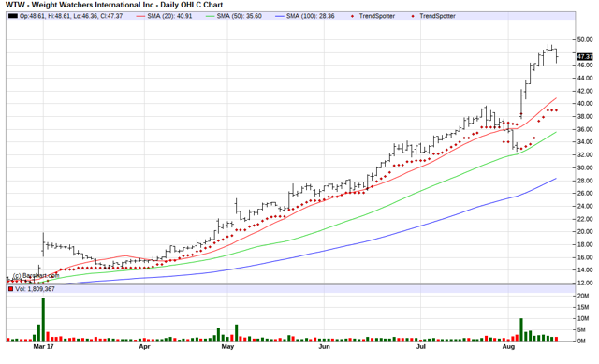This screenshot has height=364, width=599.
Task: Click the black OHLC legend swatch
Action: tap(13, 16)
